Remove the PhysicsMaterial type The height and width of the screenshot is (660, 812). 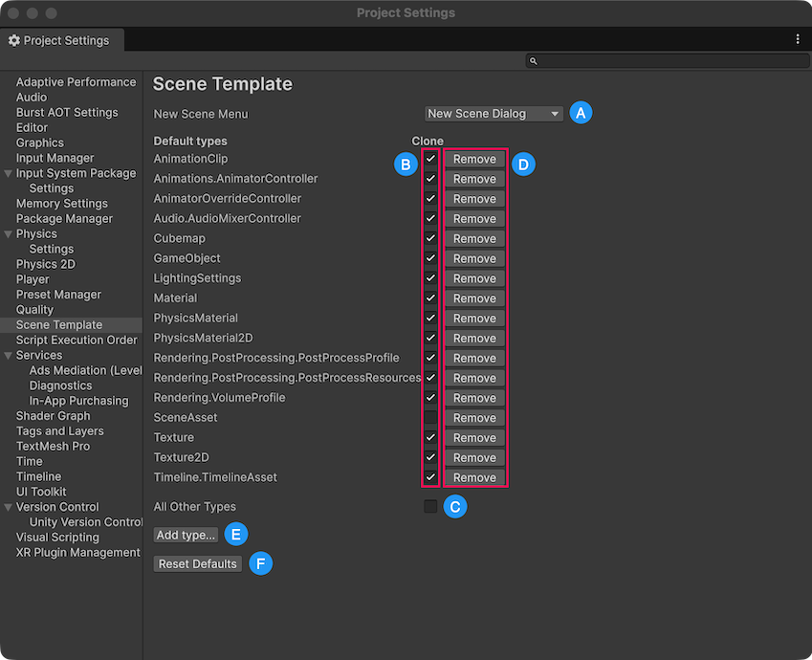coord(475,319)
